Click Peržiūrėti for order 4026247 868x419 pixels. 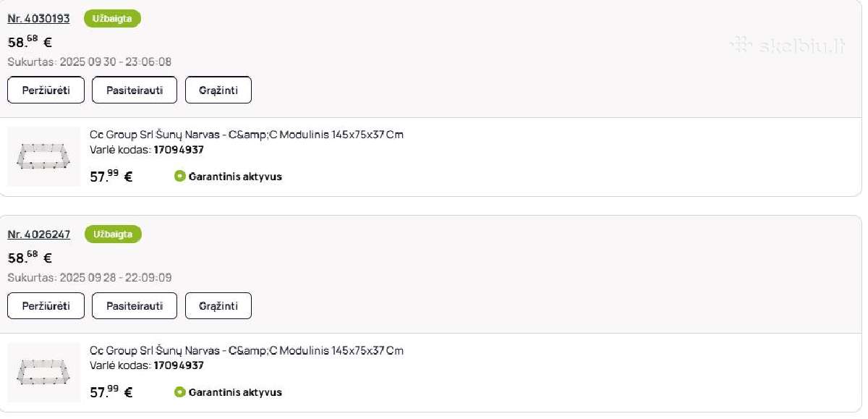pos(46,306)
